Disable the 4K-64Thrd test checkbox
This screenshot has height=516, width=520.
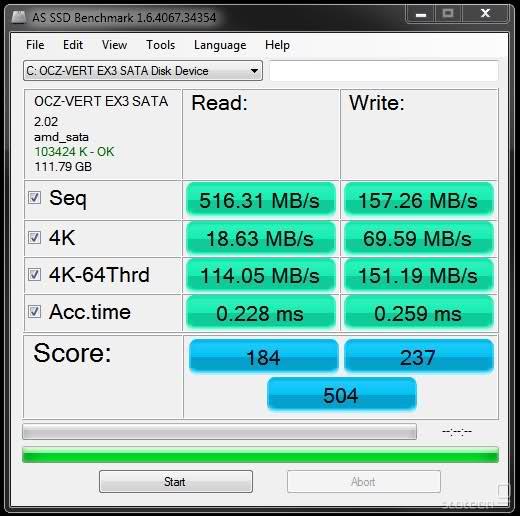tap(34, 275)
